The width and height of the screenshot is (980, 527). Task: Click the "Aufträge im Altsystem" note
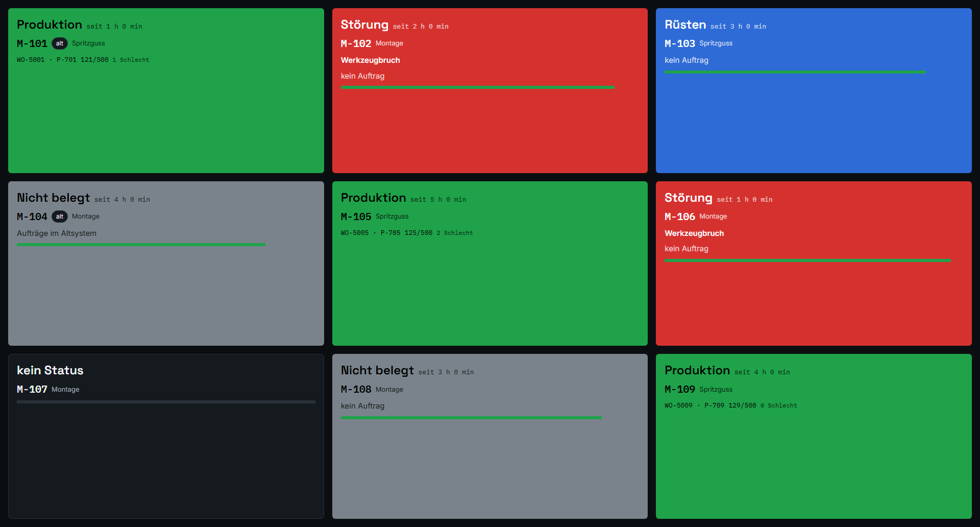click(x=57, y=233)
